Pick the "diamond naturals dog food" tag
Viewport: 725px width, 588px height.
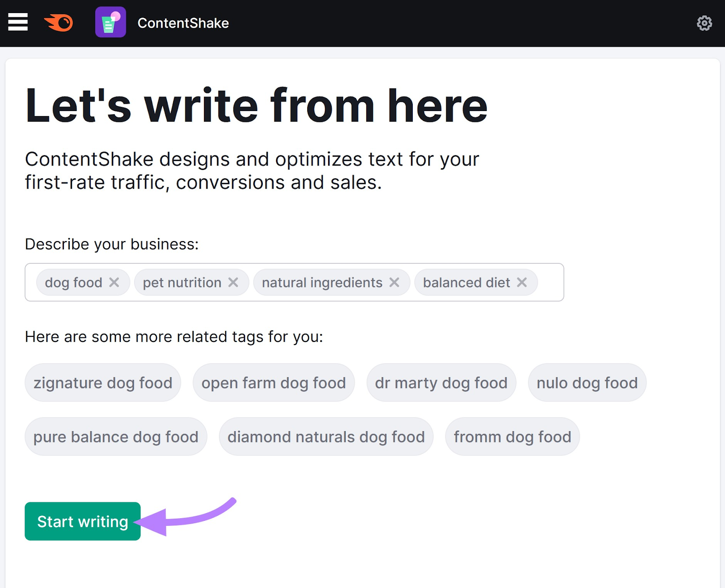click(326, 436)
